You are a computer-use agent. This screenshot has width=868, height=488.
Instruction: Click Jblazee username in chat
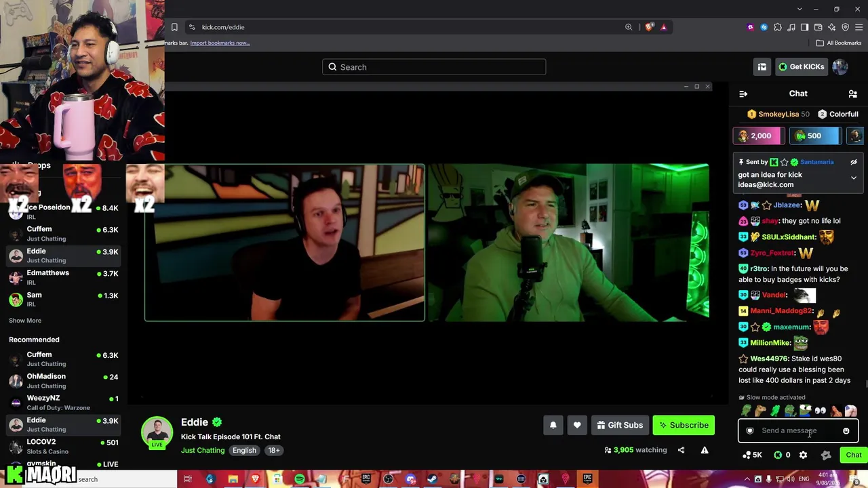click(787, 205)
